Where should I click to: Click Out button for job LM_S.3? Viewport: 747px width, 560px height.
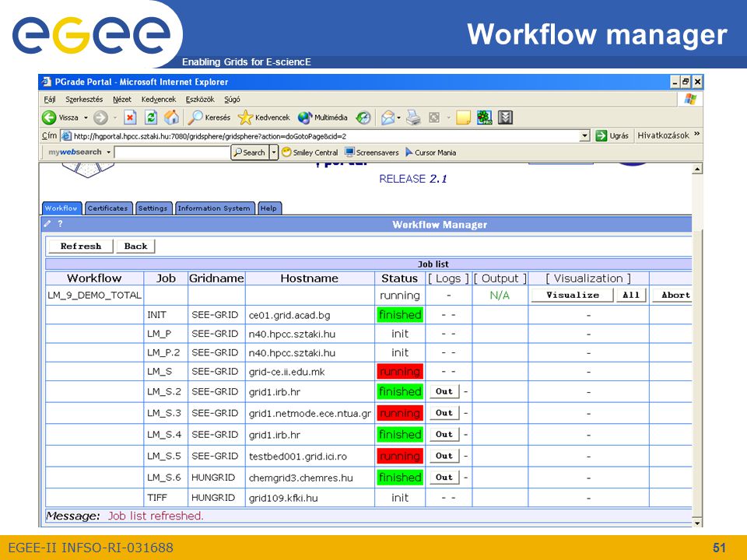(x=444, y=413)
